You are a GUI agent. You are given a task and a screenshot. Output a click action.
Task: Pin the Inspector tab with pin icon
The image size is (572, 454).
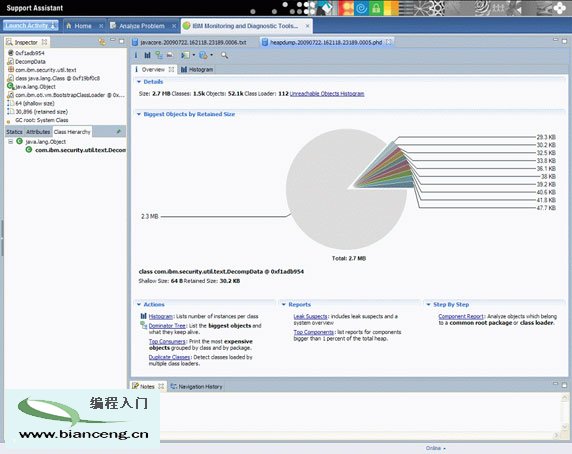coord(119,131)
